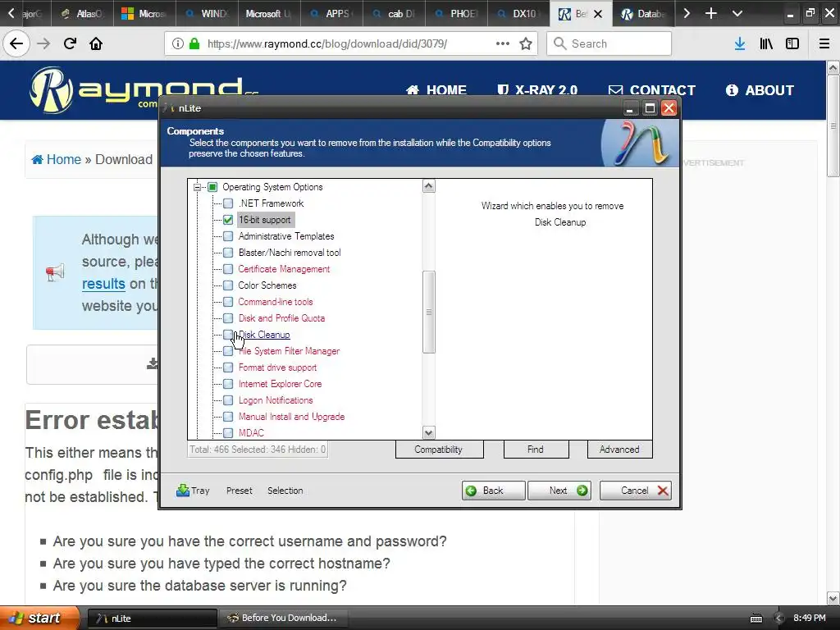Open the library icon in Firefox toolbar
The width and height of the screenshot is (840, 630).
[766, 43]
